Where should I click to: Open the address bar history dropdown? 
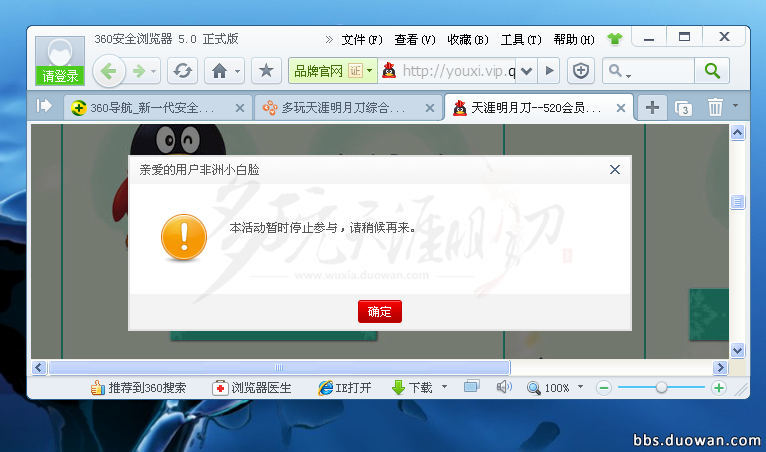pyautogui.click(x=526, y=71)
